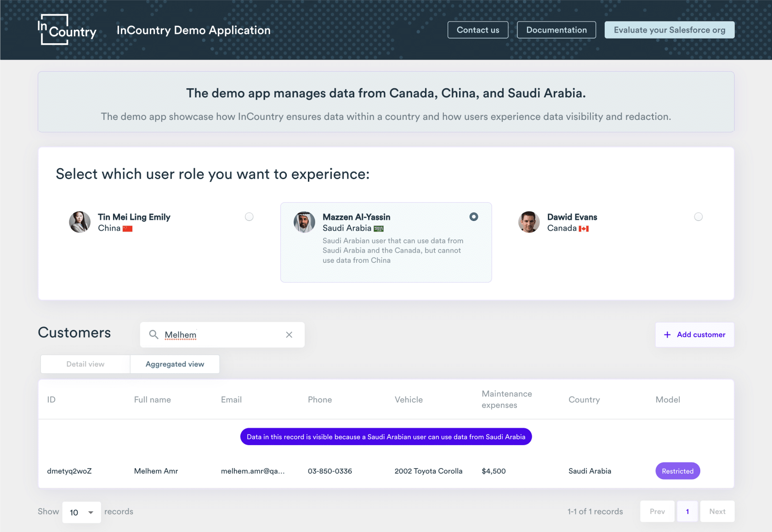Click the plus icon next to Add customer

(667, 335)
